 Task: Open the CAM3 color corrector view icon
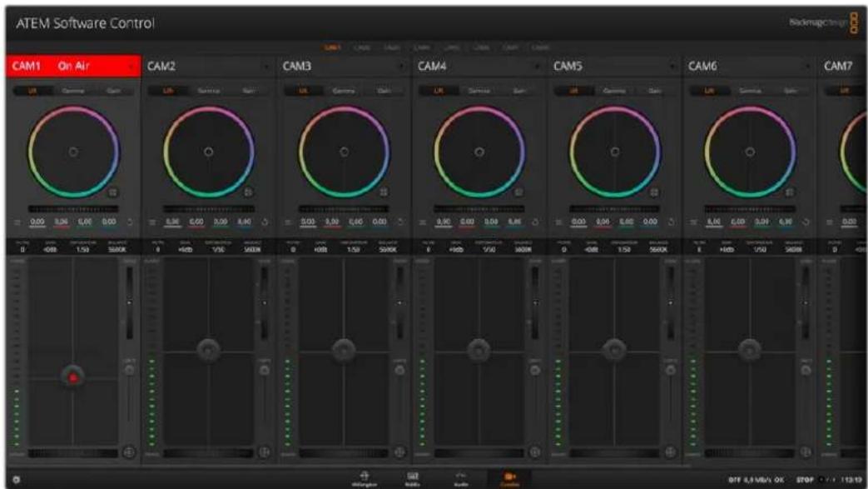click(383, 192)
